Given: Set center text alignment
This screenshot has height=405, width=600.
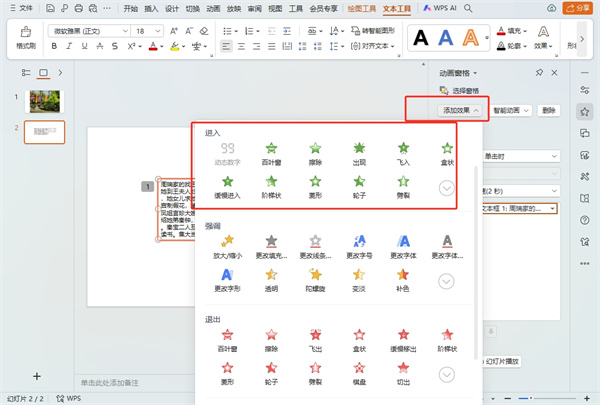Looking at the screenshot, I should 241,46.
